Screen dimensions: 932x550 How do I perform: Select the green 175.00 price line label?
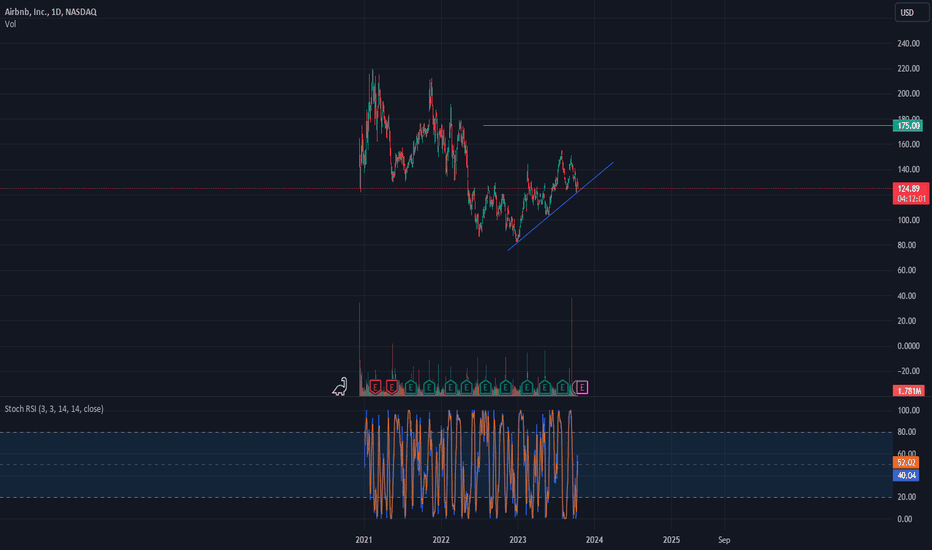(908, 125)
